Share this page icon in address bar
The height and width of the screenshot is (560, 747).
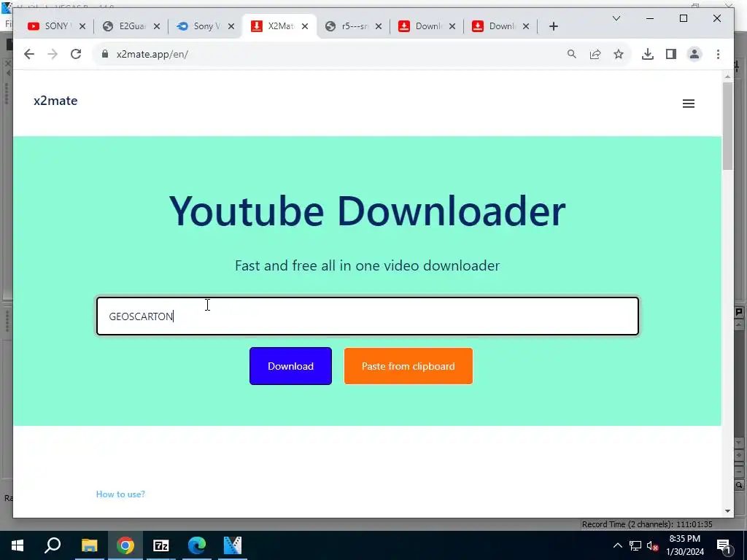pyautogui.click(x=595, y=54)
